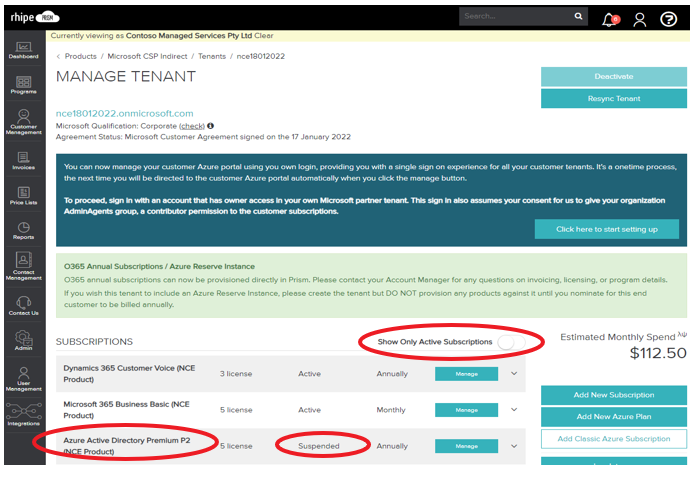Go to Microsoft CSP Indirect breadcrumb

tap(147, 56)
